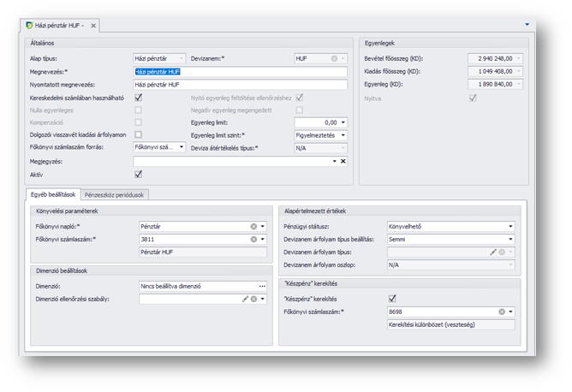Open the Dimenzió ellipsis selector
The height and width of the screenshot is (392, 572).
262,286
